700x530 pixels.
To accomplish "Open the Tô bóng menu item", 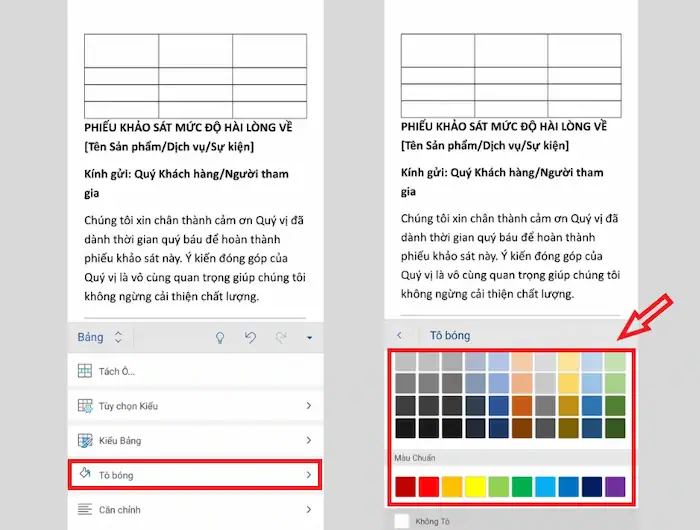I will pos(195,475).
